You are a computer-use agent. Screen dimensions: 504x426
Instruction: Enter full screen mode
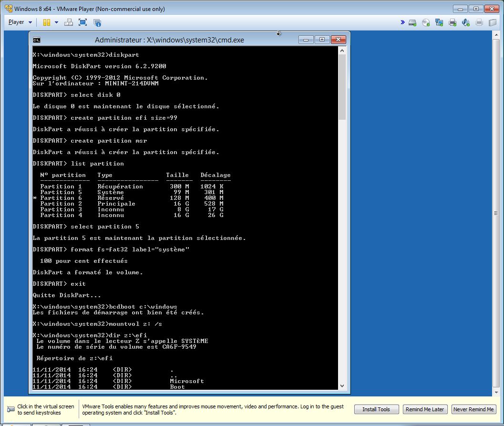coord(82,22)
